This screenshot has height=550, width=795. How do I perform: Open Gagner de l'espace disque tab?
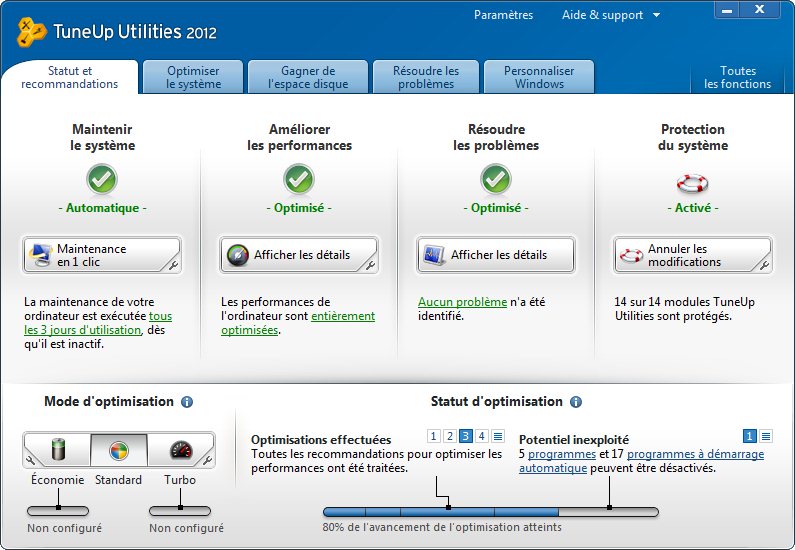point(308,78)
